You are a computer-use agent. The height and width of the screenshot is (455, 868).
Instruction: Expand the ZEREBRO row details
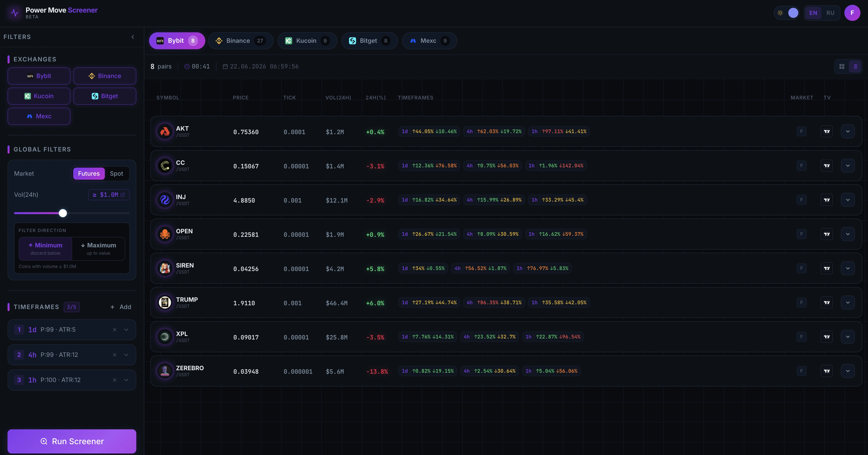tap(847, 371)
